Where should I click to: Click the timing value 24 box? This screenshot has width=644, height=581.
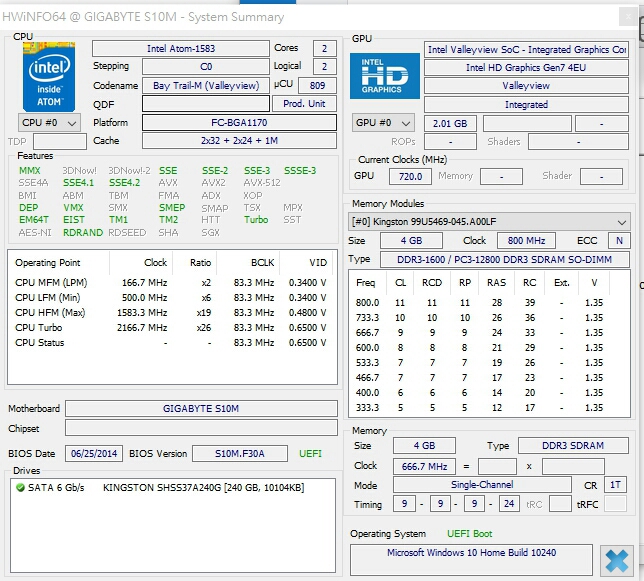point(509,503)
